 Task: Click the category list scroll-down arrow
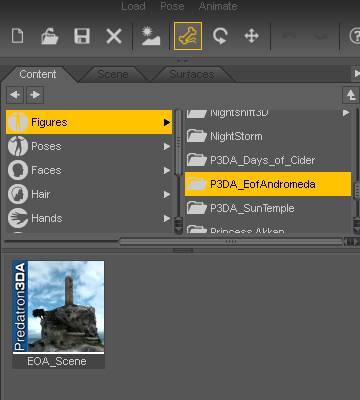pos(179,228)
